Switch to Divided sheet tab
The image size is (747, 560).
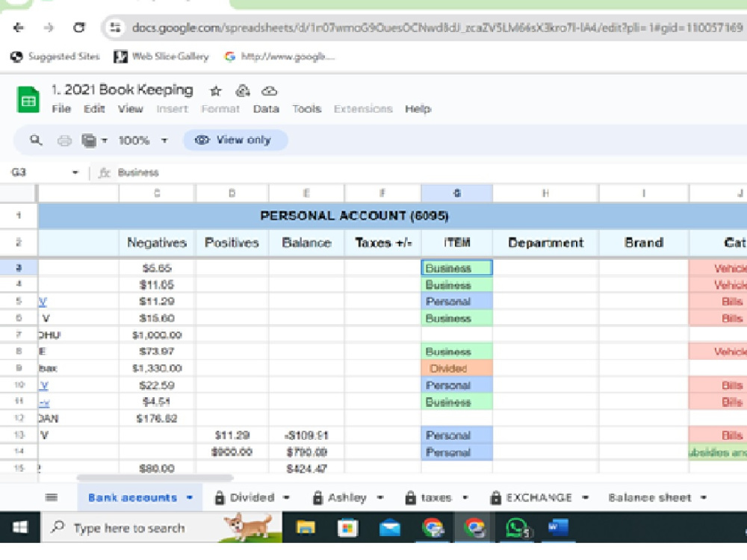pos(252,497)
